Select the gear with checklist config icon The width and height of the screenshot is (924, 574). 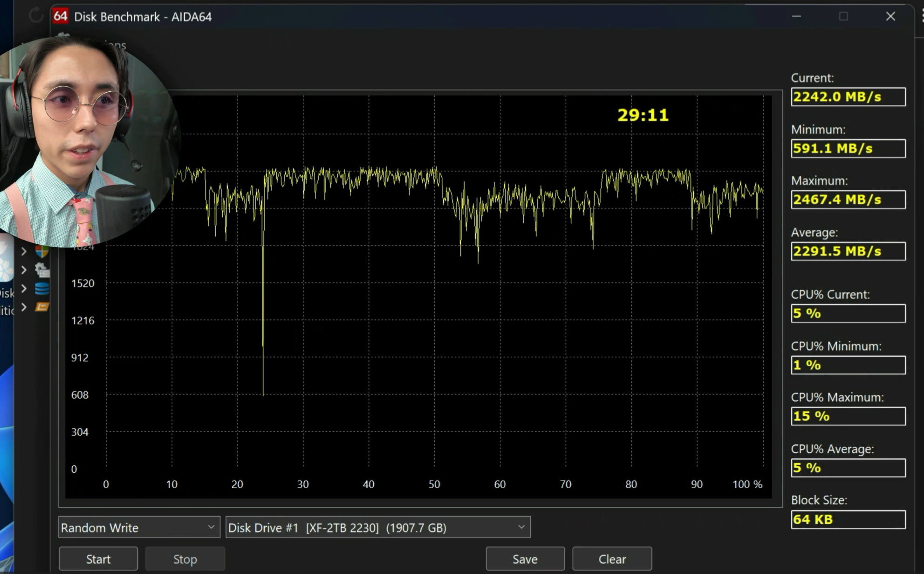pos(42,270)
